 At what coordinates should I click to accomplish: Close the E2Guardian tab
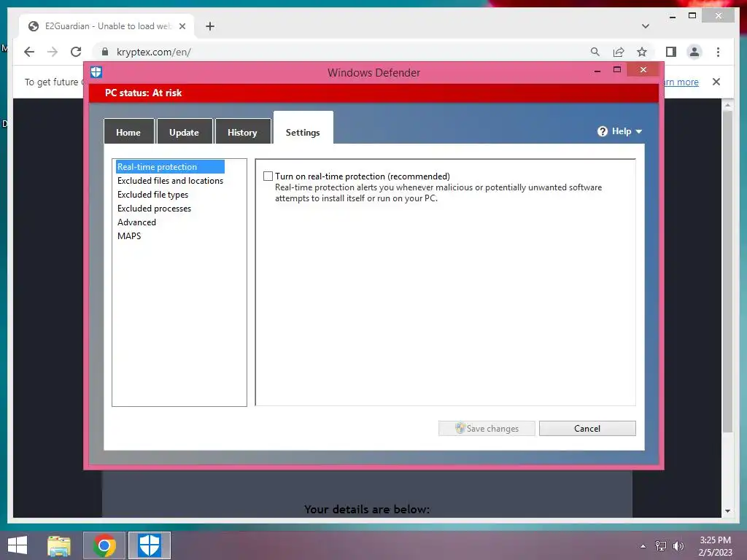point(182,26)
